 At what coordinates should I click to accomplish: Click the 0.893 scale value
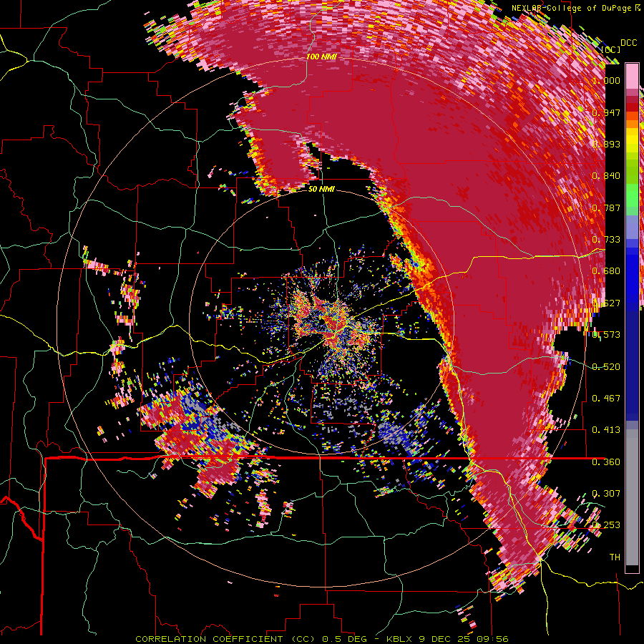tap(606, 144)
